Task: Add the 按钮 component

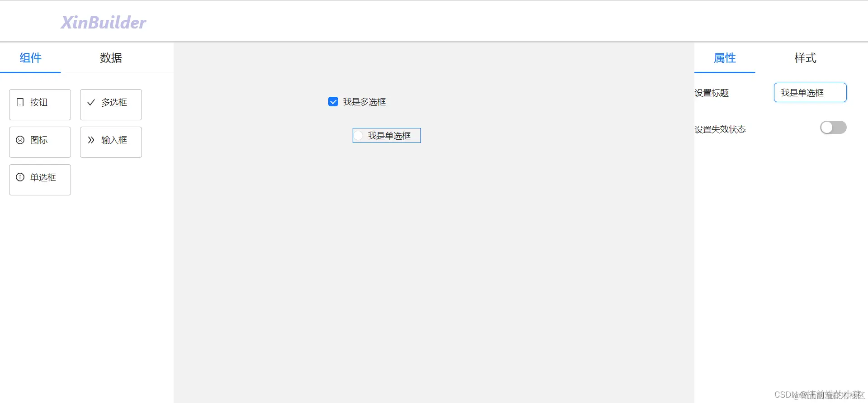Action: 40,104
